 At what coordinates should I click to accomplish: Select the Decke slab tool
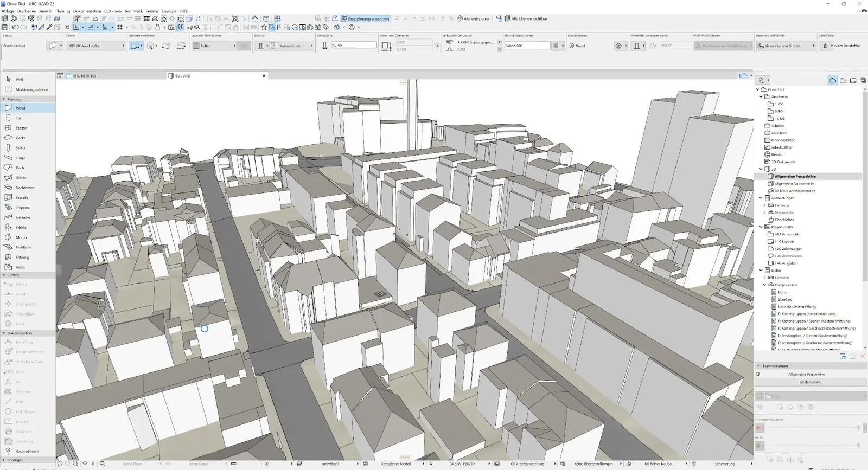coord(28,138)
